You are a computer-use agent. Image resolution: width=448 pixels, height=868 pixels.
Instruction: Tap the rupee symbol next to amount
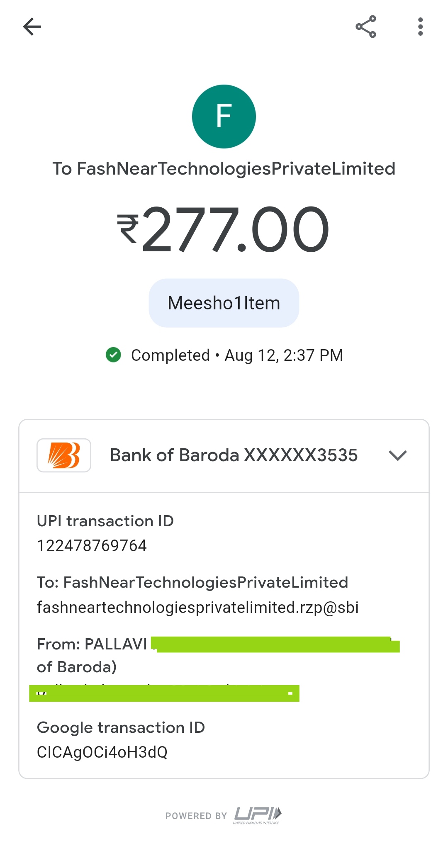coord(128,229)
